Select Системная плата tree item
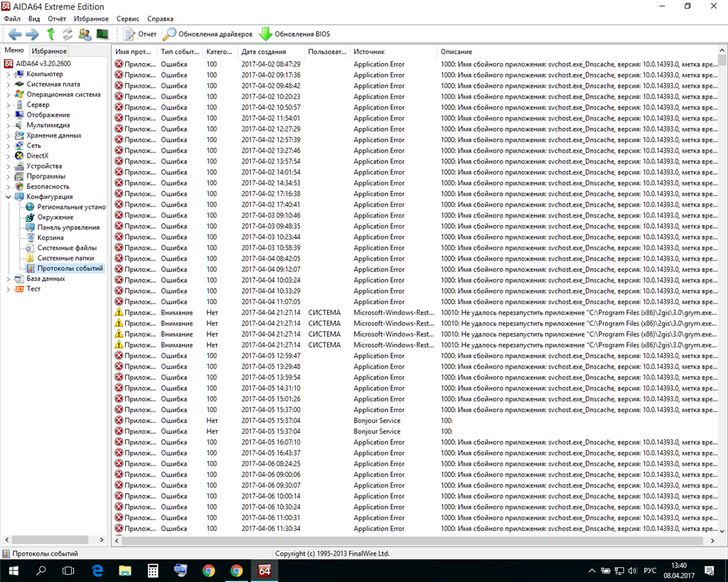728x582 pixels. 53,84
